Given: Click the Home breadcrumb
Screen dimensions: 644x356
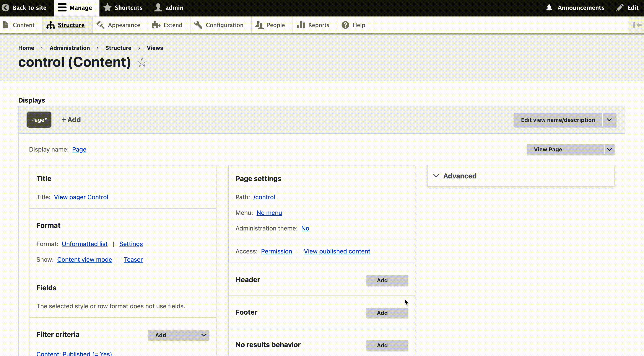Looking at the screenshot, I should point(26,48).
